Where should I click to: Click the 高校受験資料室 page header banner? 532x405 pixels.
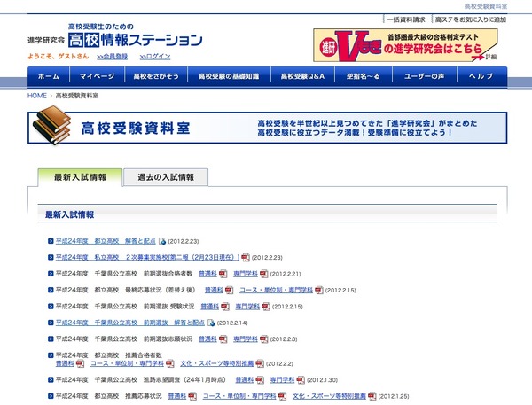coord(268,128)
